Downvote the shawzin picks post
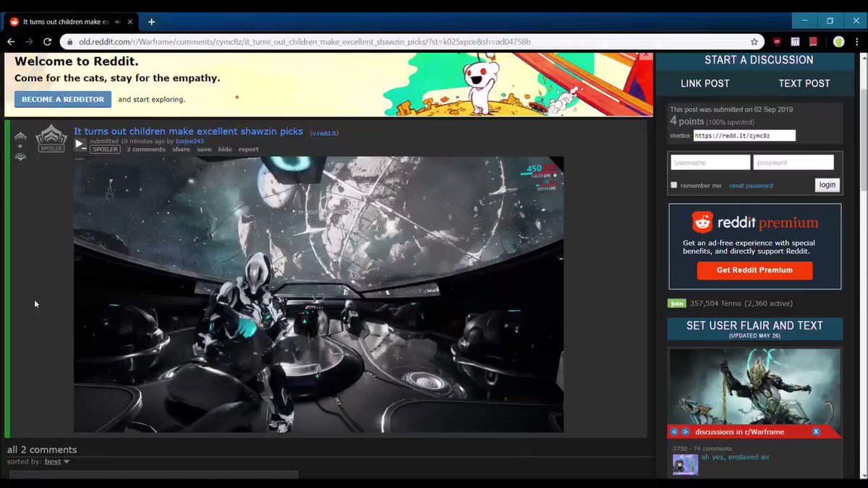Screen dimensions: 868x488 tap(20, 156)
